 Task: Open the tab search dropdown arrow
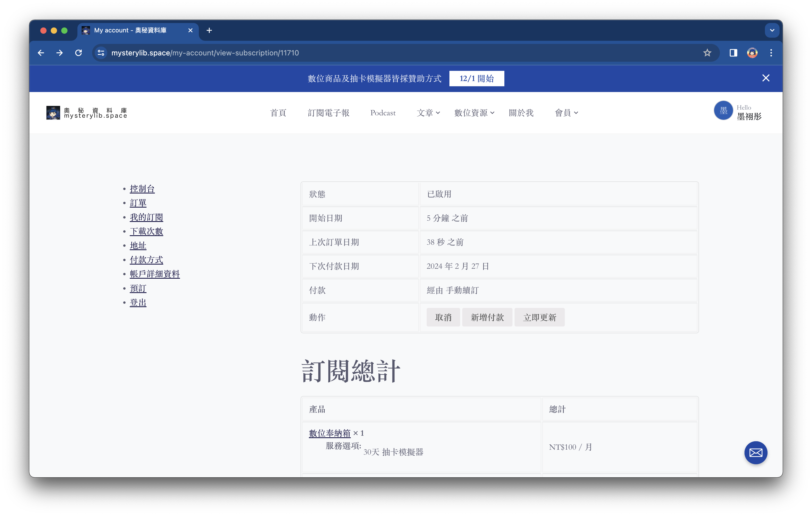click(x=772, y=30)
